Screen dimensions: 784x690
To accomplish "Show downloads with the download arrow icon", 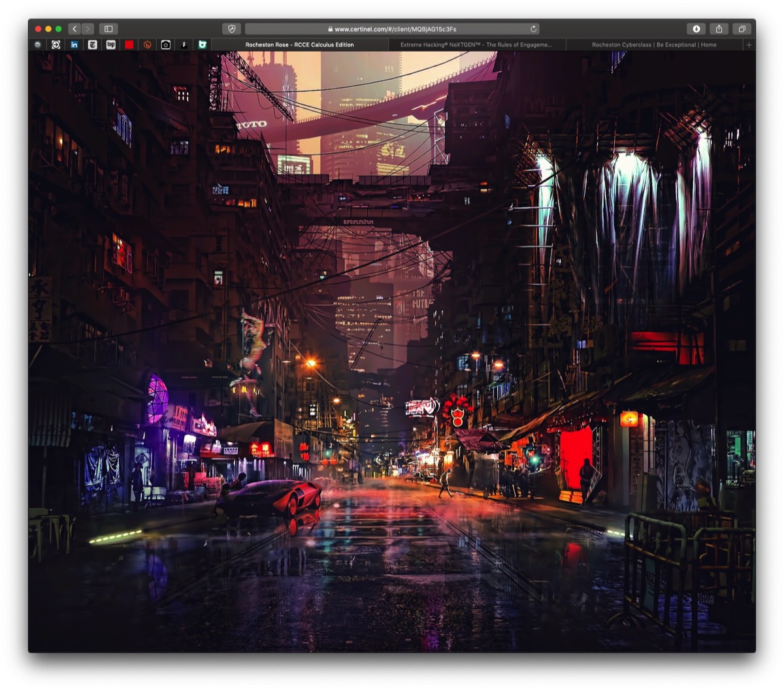I will click(696, 29).
